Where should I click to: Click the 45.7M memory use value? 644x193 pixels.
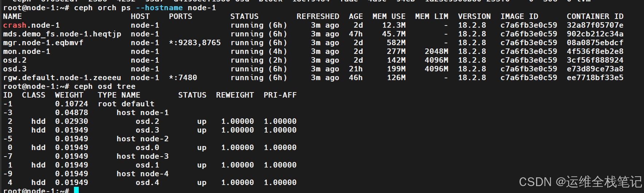point(394,34)
